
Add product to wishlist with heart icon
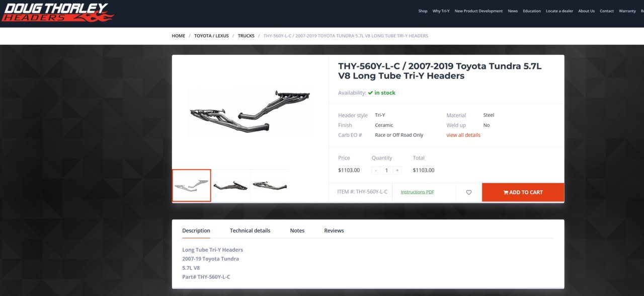coord(469,192)
